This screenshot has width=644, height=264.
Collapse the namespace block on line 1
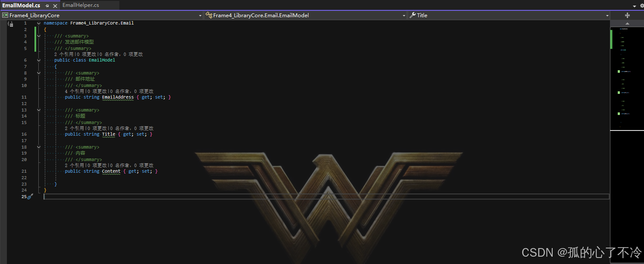click(39, 23)
